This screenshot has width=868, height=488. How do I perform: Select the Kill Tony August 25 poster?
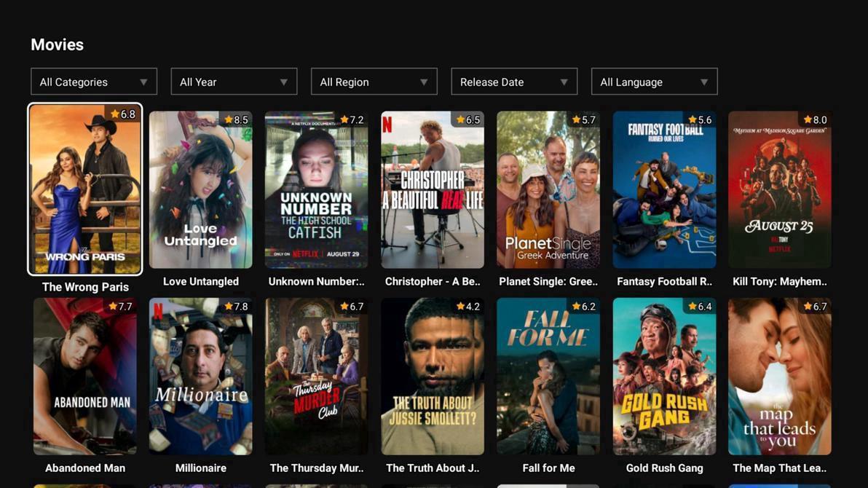click(780, 189)
